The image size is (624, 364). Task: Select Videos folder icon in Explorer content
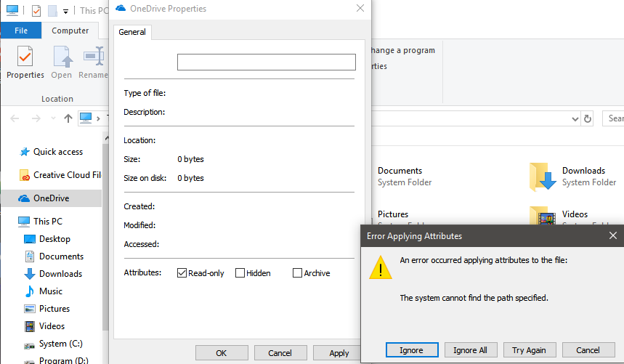543,216
